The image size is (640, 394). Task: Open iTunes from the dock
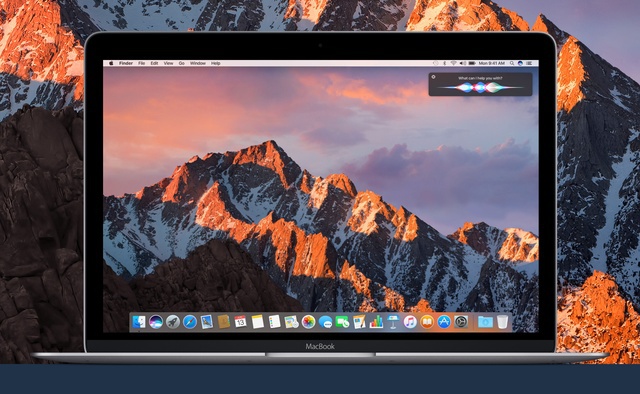[x=410, y=322]
